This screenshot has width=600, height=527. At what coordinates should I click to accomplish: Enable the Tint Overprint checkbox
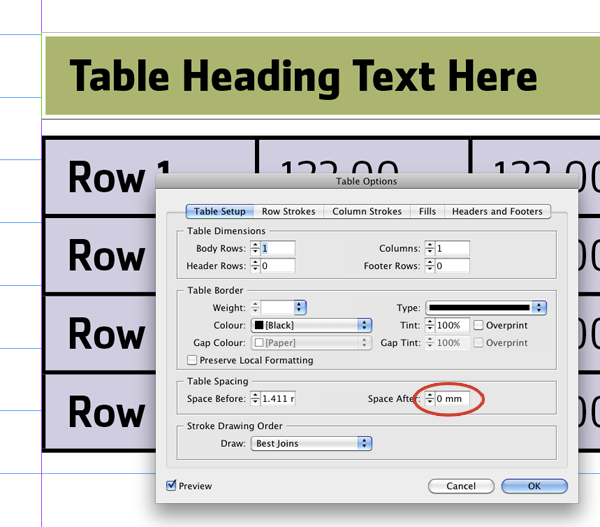click(478, 325)
